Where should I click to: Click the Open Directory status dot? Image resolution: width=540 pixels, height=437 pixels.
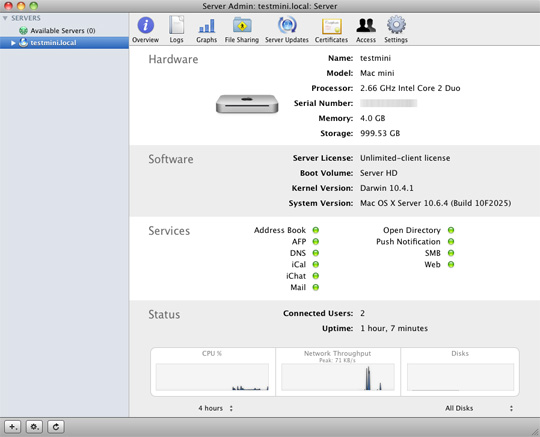(451, 230)
